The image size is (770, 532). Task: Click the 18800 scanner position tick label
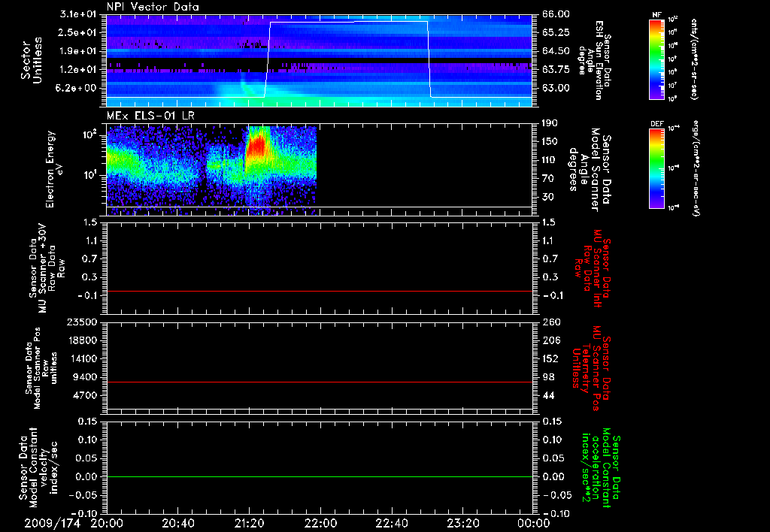tap(83, 340)
